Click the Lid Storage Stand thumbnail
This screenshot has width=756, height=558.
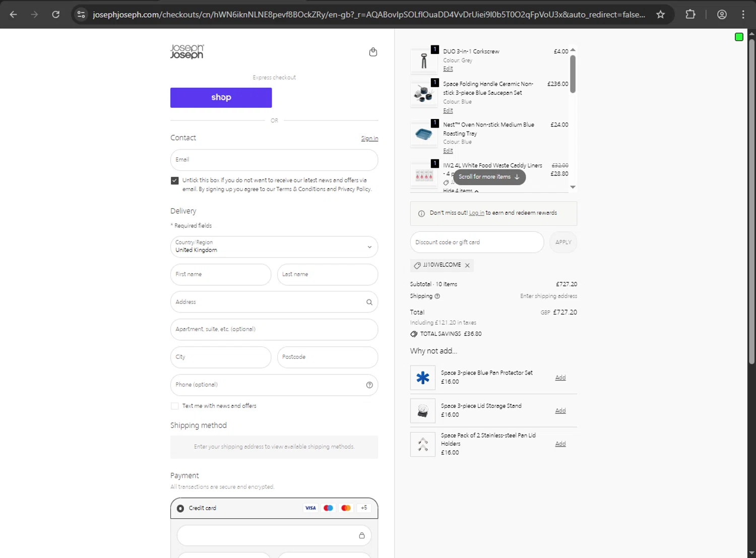click(x=423, y=411)
